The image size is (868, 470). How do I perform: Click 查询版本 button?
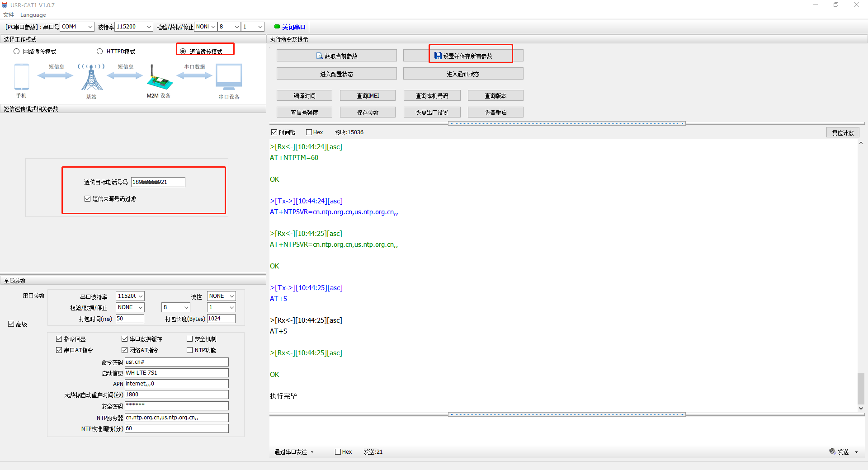pyautogui.click(x=495, y=95)
